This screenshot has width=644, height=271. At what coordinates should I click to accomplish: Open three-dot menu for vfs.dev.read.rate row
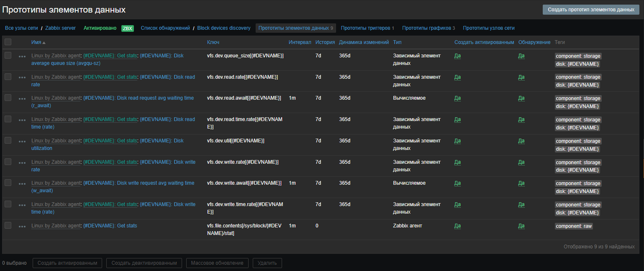click(22, 77)
